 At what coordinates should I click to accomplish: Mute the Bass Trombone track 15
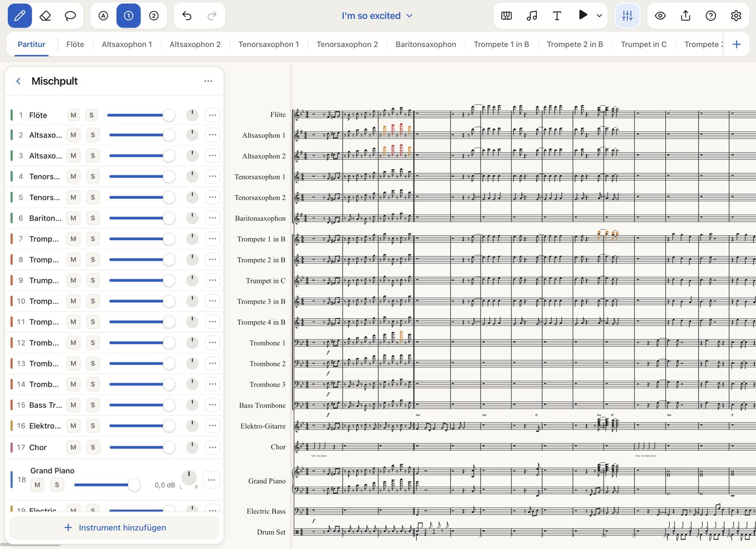pos(73,405)
